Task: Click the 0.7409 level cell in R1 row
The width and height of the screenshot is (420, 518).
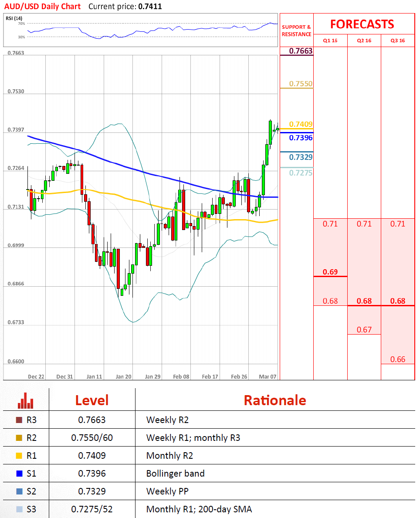Action: (x=92, y=456)
